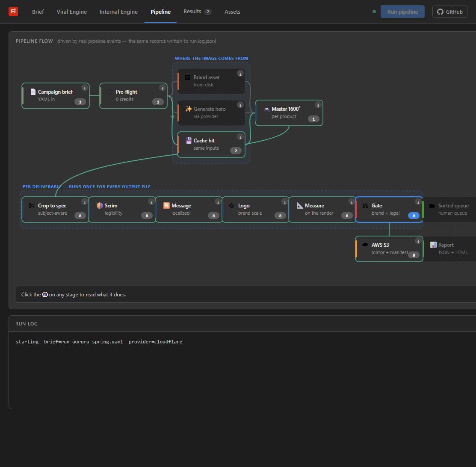This screenshot has width=476, height=467.
Task: Click the Brand asset picture icon
Action: (188, 77)
